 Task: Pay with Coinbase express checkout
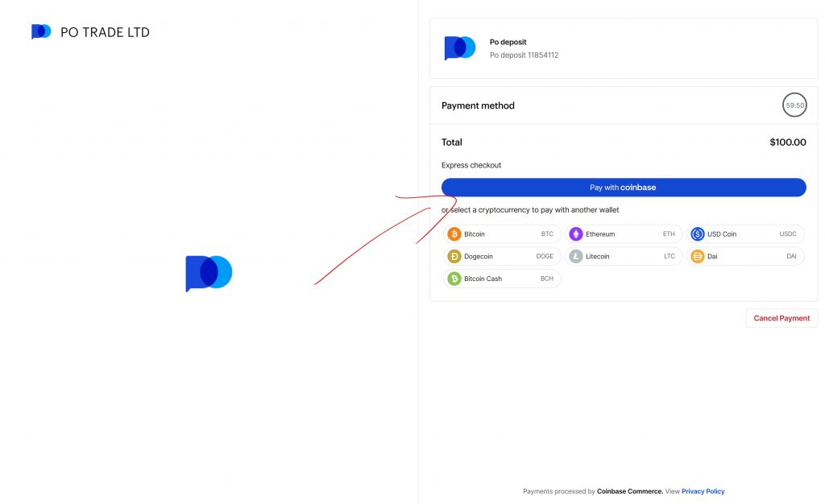[624, 188]
